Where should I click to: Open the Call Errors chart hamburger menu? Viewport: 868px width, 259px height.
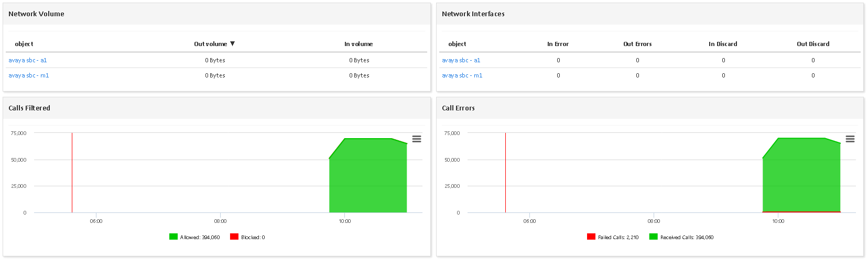point(850,139)
